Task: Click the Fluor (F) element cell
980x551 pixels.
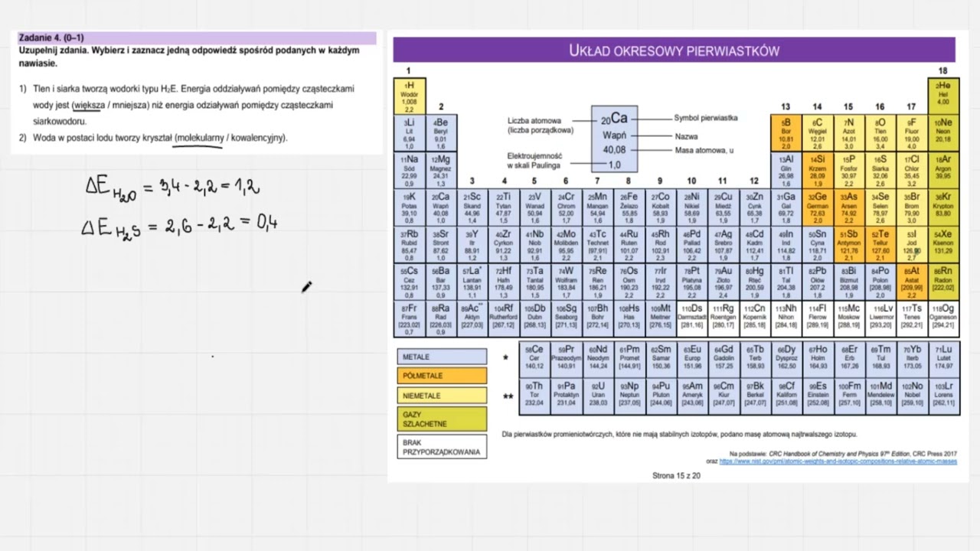Action: point(912,132)
